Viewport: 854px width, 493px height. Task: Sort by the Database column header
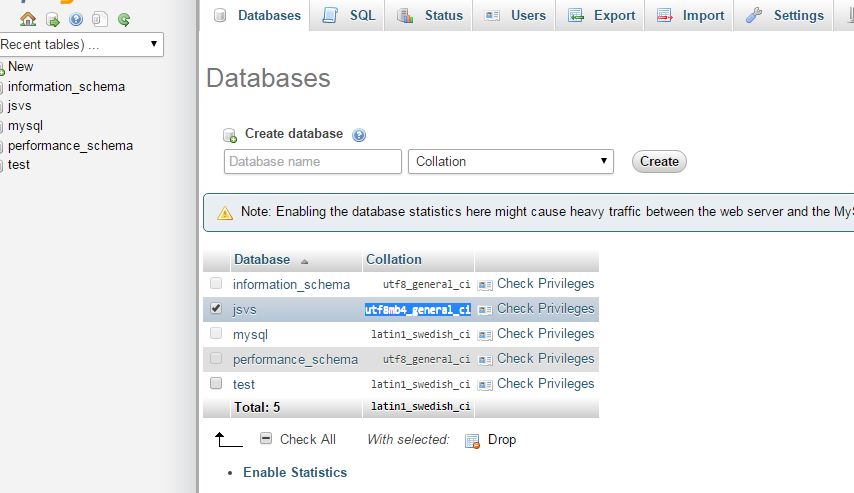(262, 259)
